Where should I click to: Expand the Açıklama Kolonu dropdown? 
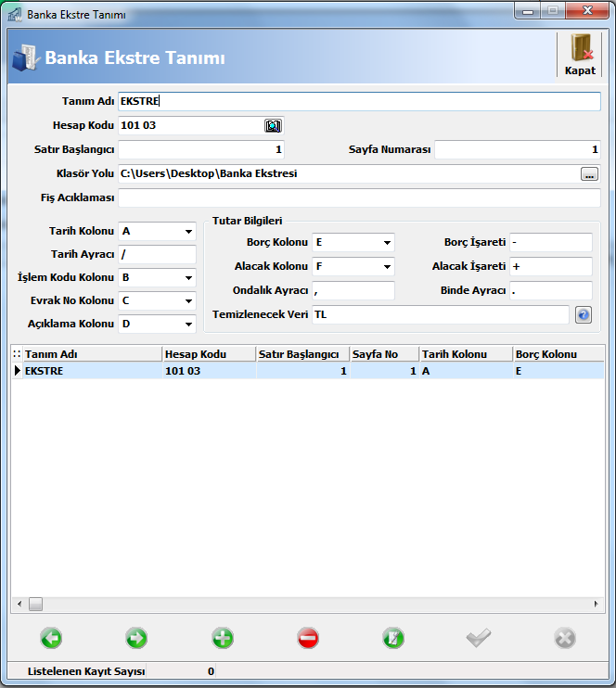coord(188,325)
